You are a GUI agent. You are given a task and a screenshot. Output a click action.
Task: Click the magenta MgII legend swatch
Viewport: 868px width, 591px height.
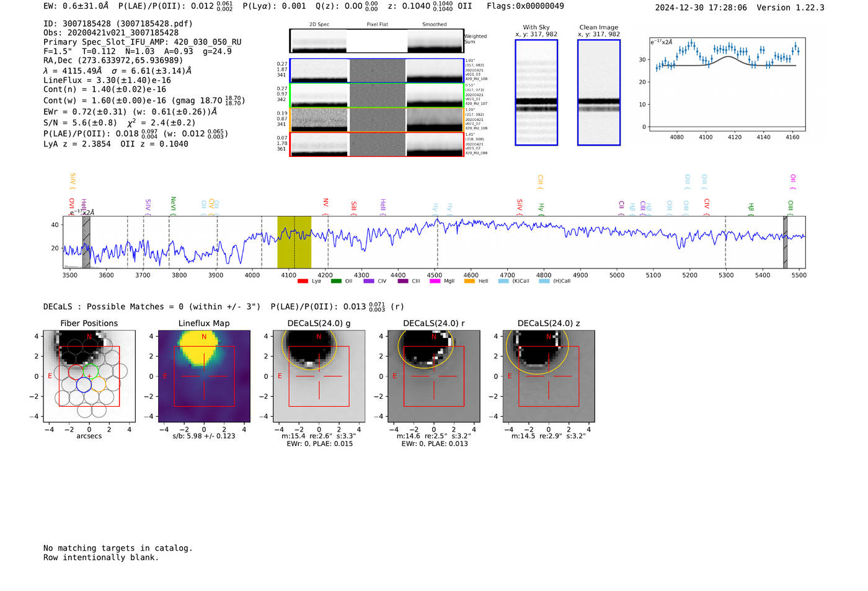435,281
